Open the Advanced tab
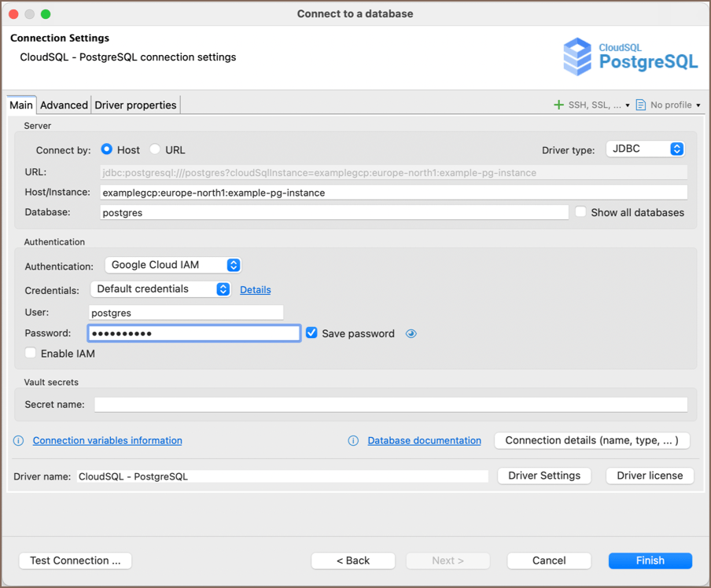Image resolution: width=711 pixels, height=588 pixels. tap(63, 104)
